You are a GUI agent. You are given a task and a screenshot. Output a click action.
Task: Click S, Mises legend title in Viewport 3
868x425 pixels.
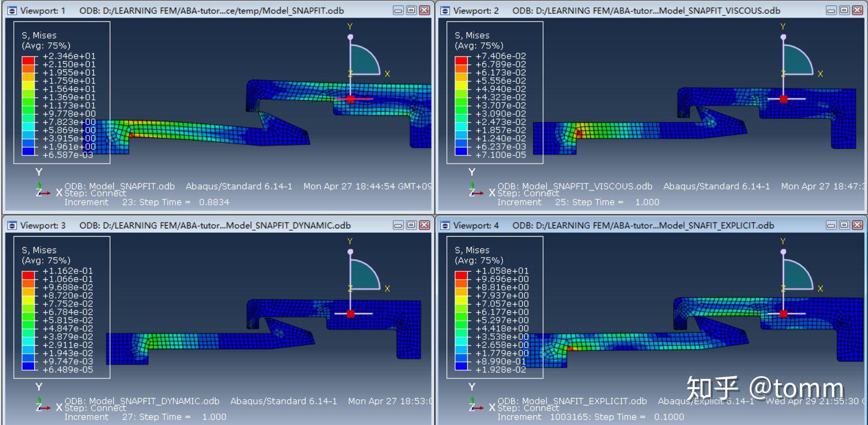39,250
